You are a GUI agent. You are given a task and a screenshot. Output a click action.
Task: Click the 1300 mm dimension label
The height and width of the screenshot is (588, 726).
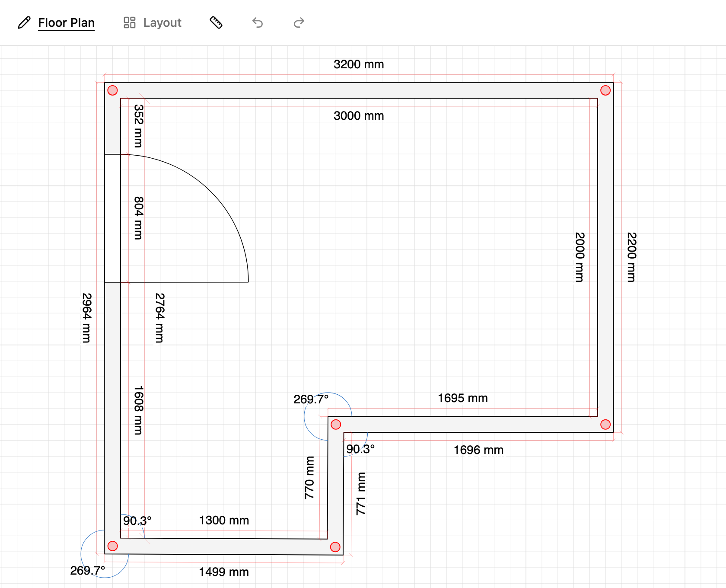(224, 521)
